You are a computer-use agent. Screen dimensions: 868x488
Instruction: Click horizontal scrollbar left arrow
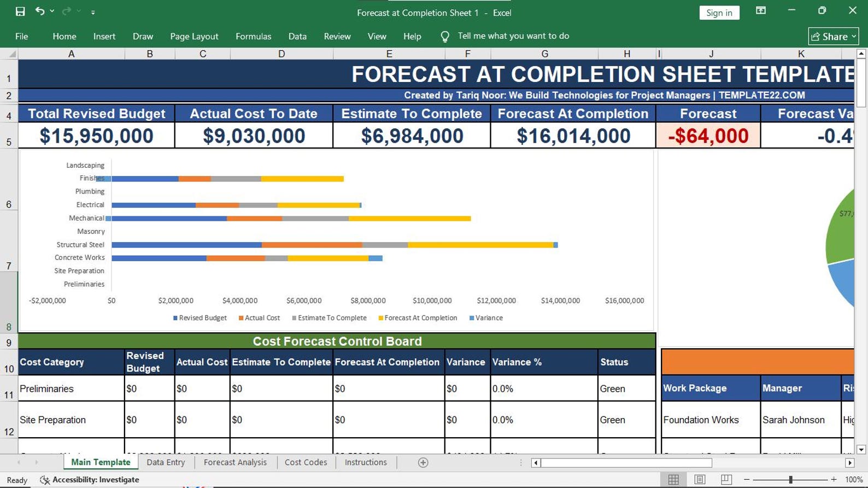pos(536,463)
